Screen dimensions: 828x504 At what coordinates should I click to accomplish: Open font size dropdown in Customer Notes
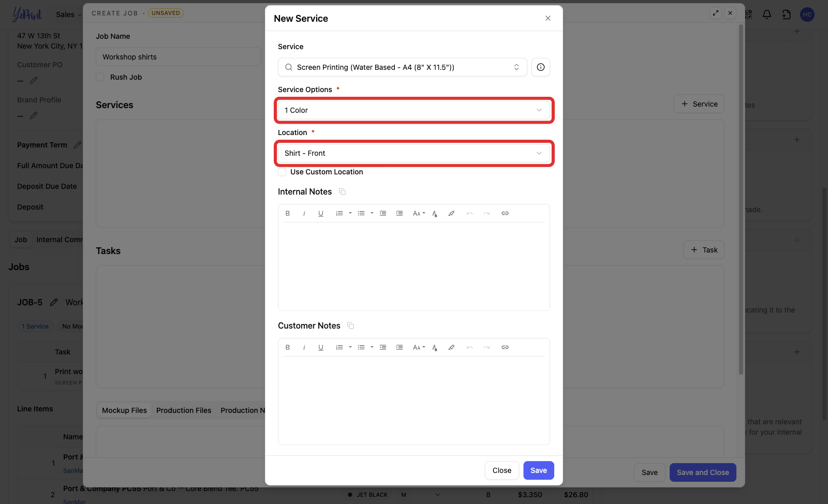coord(419,347)
